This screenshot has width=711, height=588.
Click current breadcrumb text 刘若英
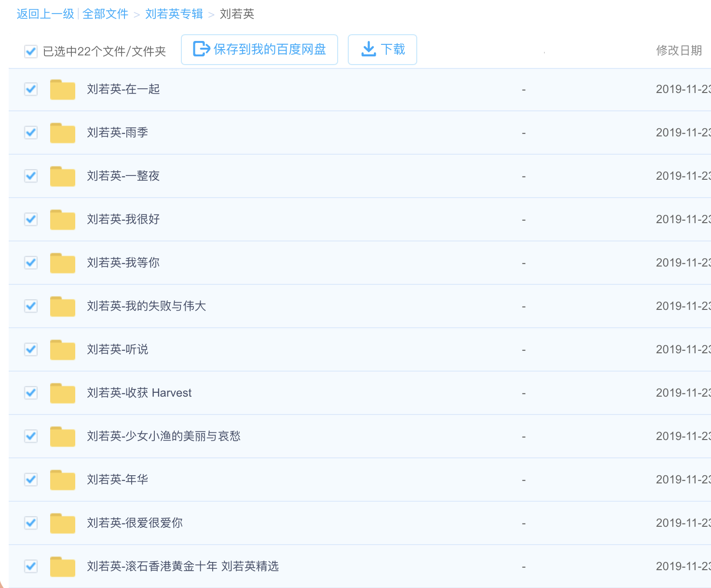[237, 14]
